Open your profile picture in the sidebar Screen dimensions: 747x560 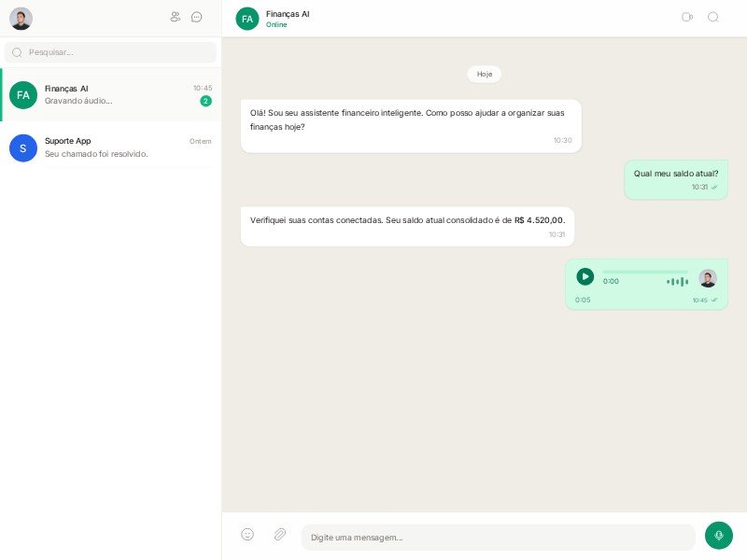click(21, 19)
